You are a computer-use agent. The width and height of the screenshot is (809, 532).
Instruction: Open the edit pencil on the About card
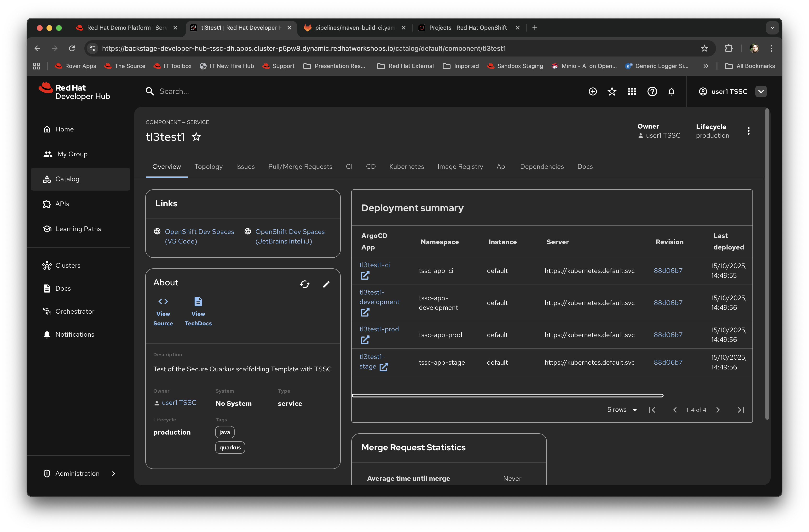pos(326,284)
